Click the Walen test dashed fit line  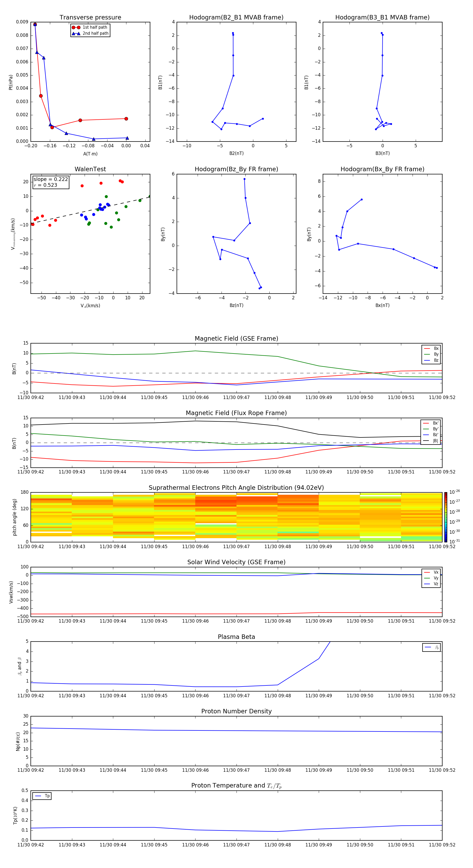click(x=90, y=210)
